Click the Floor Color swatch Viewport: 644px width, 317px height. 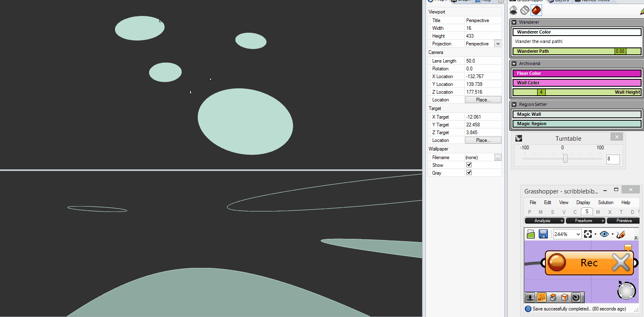pyautogui.click(x=577, y=73)
